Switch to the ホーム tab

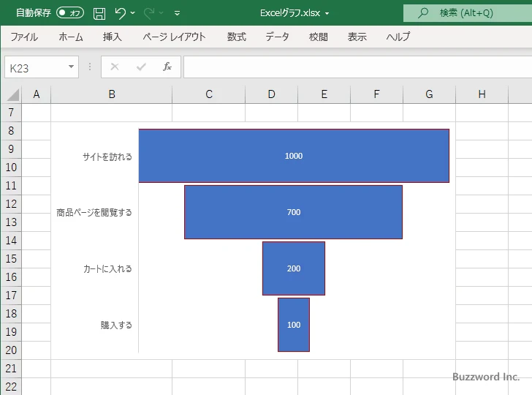coord(71,37)
